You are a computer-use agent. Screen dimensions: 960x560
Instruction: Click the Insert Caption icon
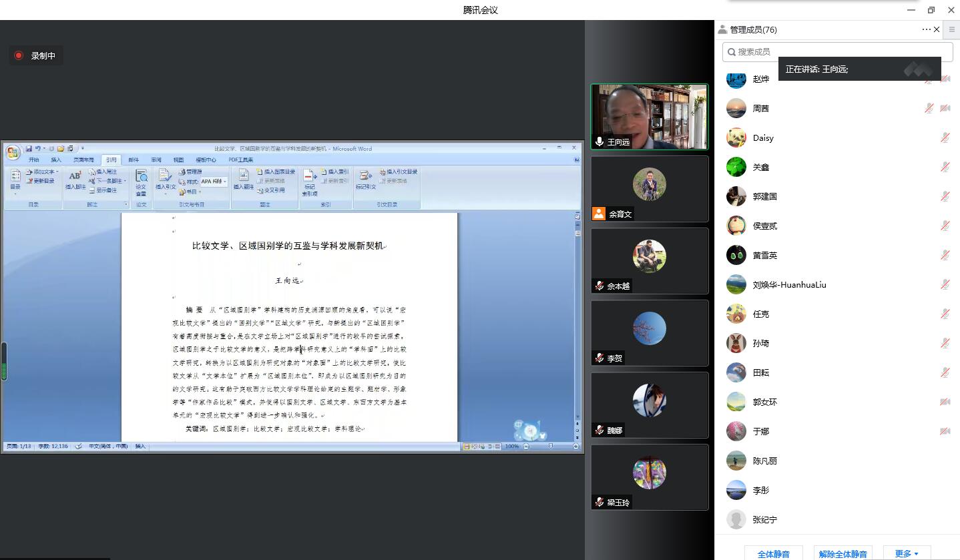[243, 178]
